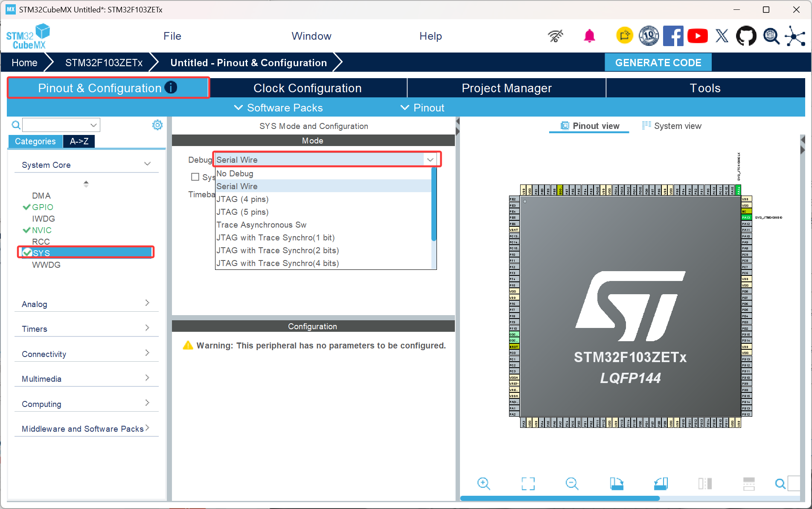Zoom out on the pinout view
This screenshot has width=812, height=509.
pyautogui.click(x=572, y=483)
